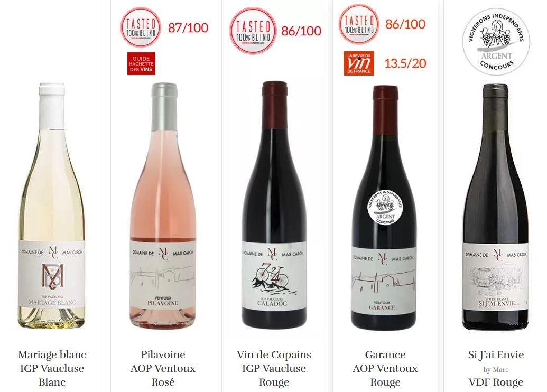Open the Si J'ai Envie bottle image

[496, 207]
